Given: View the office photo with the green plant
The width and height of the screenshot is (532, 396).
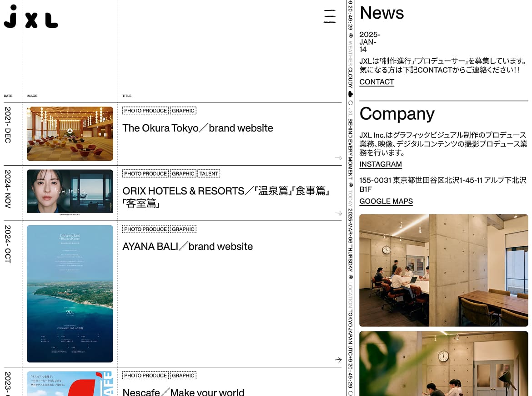Looking at the screenshot, I should point(443,364).
